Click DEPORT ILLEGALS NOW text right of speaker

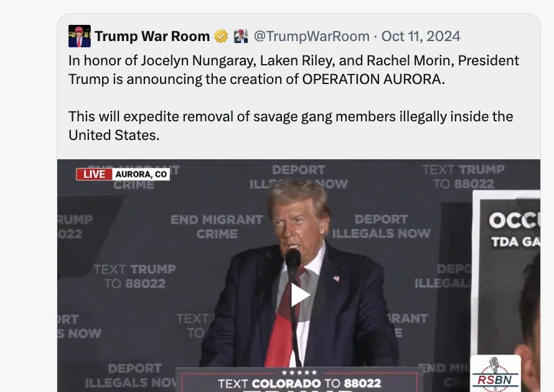click(381, 226)
